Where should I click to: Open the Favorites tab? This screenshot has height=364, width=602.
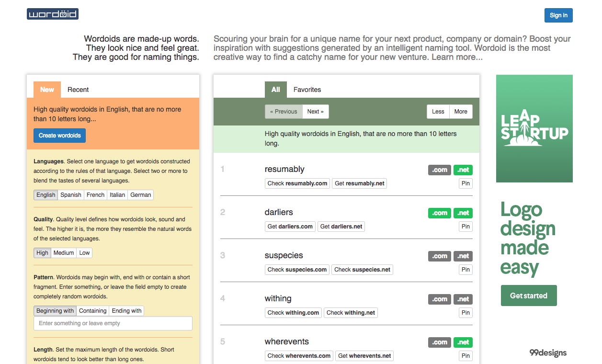pos(307,90)
